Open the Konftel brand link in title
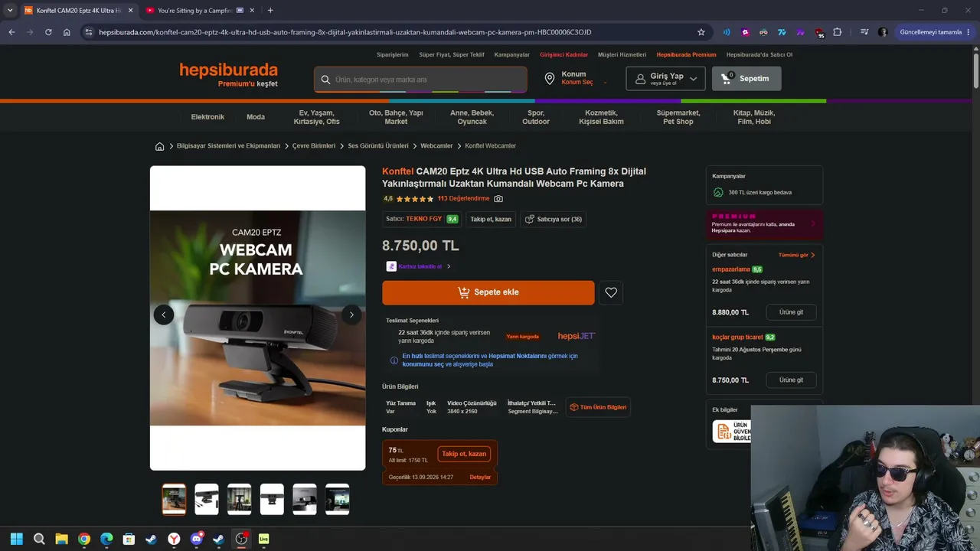This screenshot has width=980, height=551. click(398, 171)
